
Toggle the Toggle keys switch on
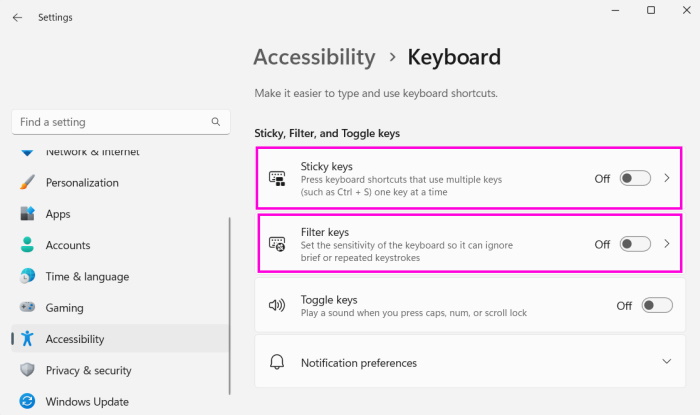tap(656, 306)
